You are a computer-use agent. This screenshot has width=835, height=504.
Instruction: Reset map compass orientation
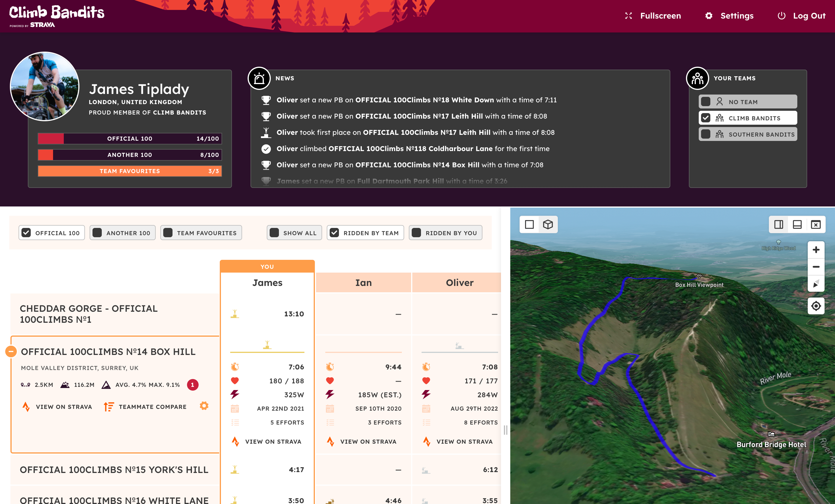click(x=816, y=284)
